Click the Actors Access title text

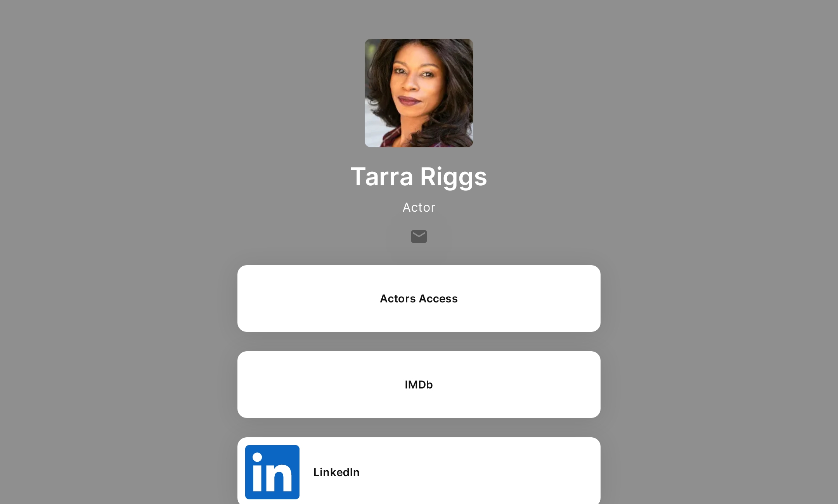coord(419,299)
